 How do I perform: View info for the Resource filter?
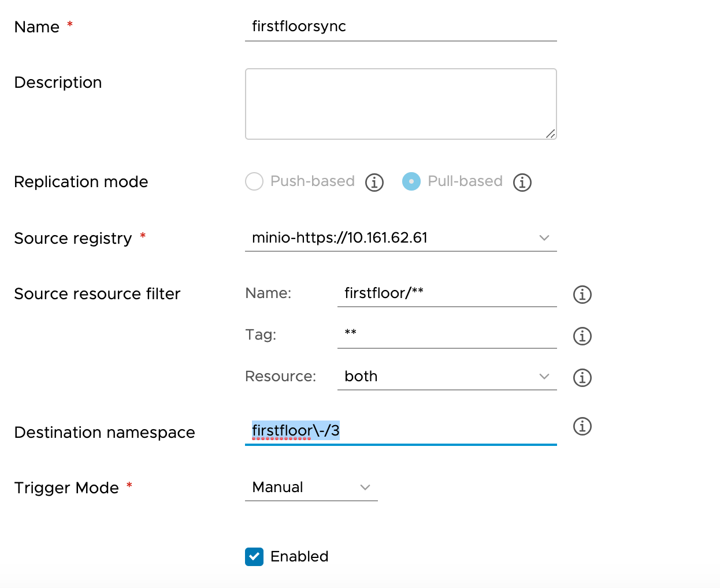[x=582, y=378]
